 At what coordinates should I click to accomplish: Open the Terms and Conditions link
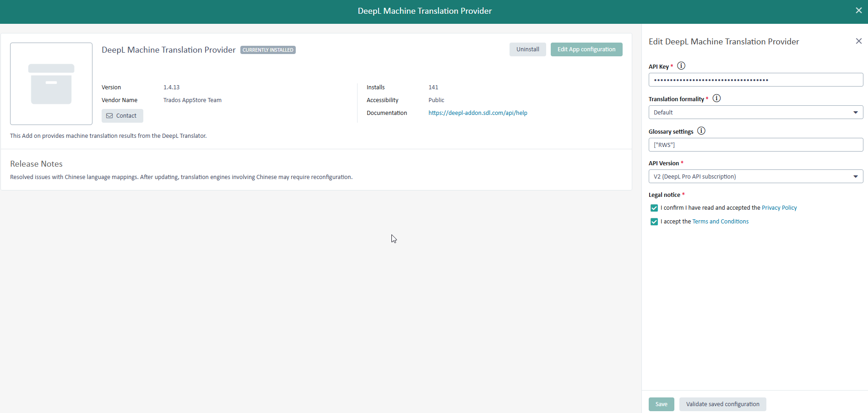coord(721,222)
